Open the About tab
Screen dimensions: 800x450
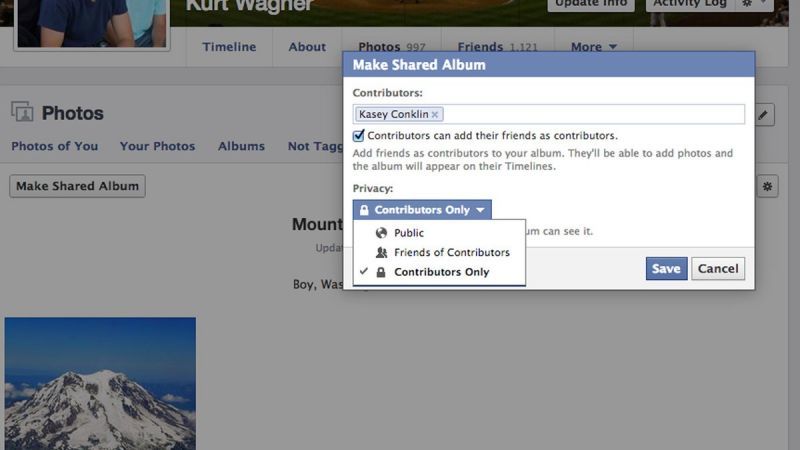click(x=307, y=47)
